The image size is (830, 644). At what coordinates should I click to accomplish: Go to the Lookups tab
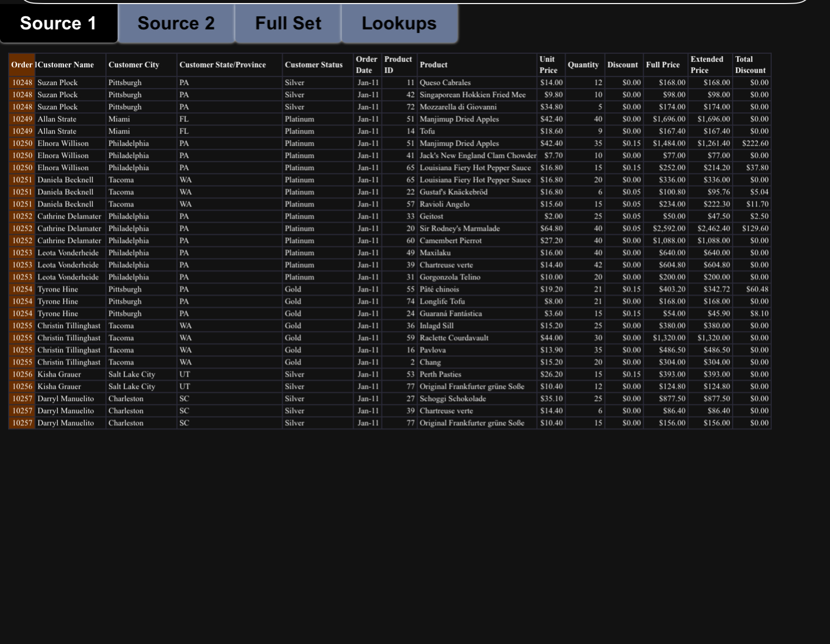pyautogui.click(x=399, y=23)
